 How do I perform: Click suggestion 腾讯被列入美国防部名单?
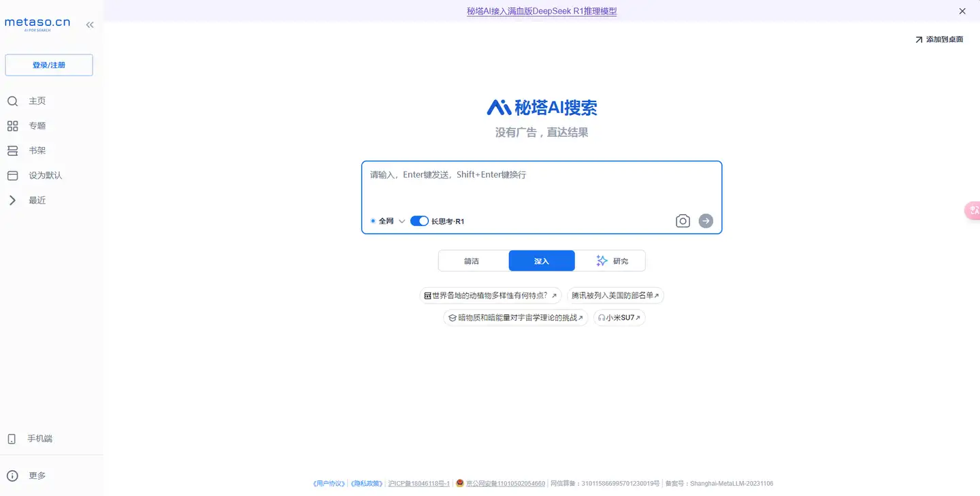click(x=615, y=296)
